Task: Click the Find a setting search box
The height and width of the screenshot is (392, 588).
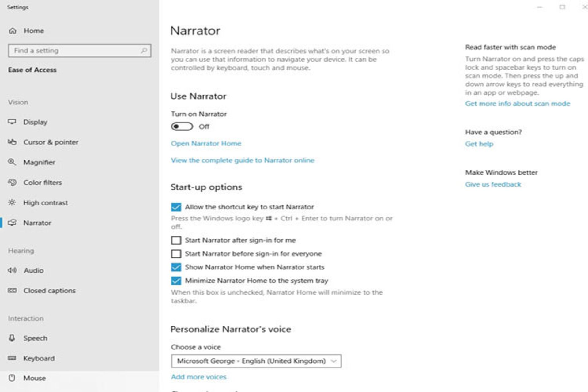Action: [79, 51]
